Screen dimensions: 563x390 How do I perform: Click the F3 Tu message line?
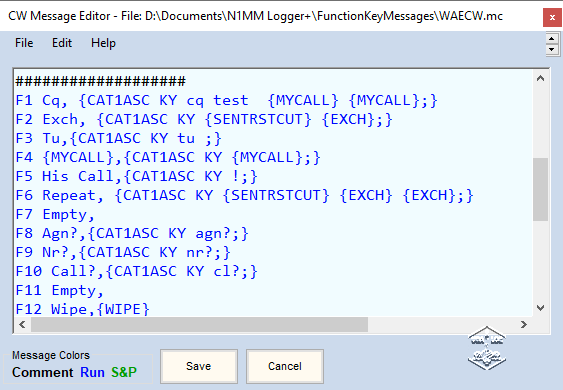click(118, 138)
